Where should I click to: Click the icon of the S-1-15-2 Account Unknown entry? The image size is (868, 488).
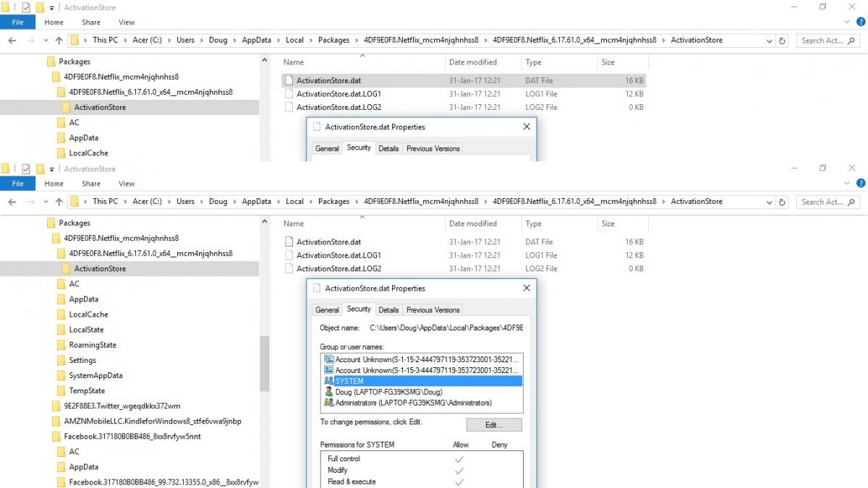[329, 359]
